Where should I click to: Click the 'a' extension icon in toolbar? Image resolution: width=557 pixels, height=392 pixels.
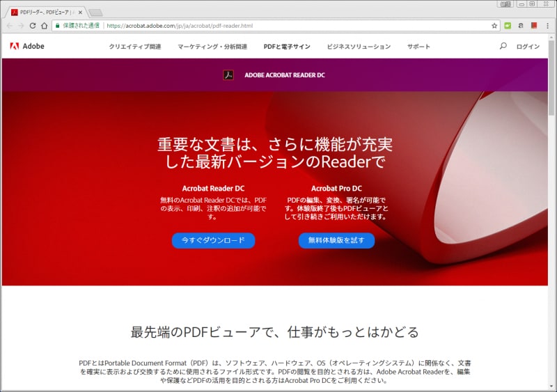coord(520,26)
